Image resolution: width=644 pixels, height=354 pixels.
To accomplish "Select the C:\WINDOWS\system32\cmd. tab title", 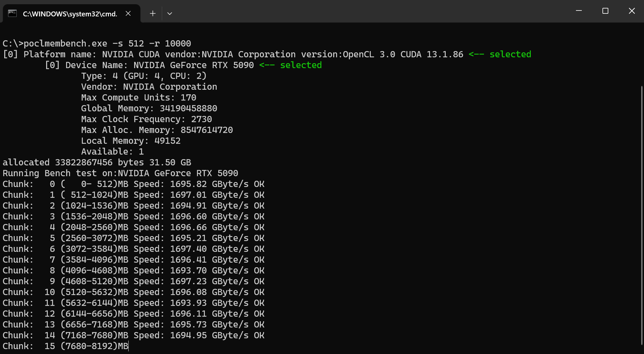I will coord(70,14).
